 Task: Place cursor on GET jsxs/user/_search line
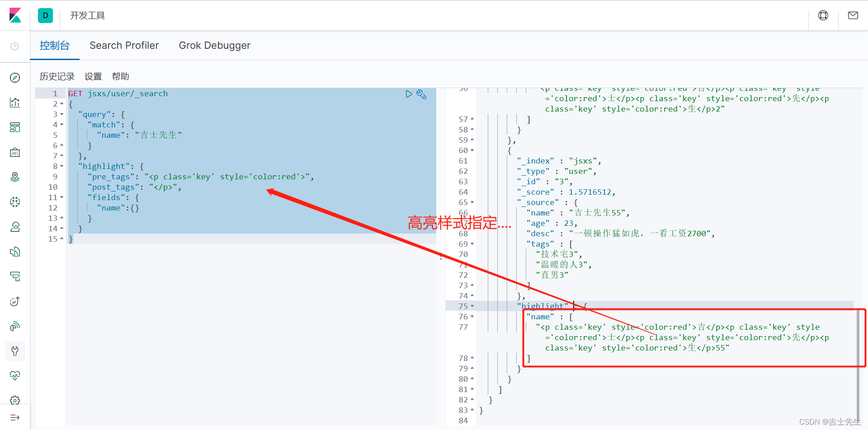(x=118, y=93)
